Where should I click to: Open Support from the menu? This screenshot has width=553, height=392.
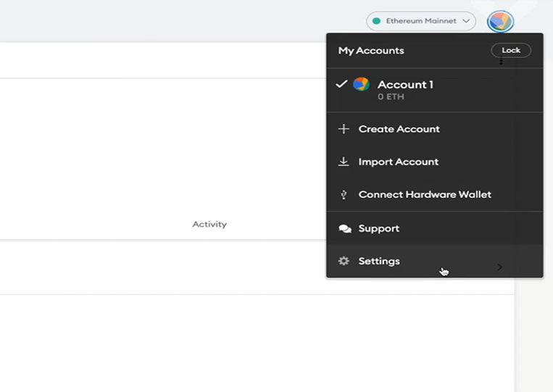(435, 228)
